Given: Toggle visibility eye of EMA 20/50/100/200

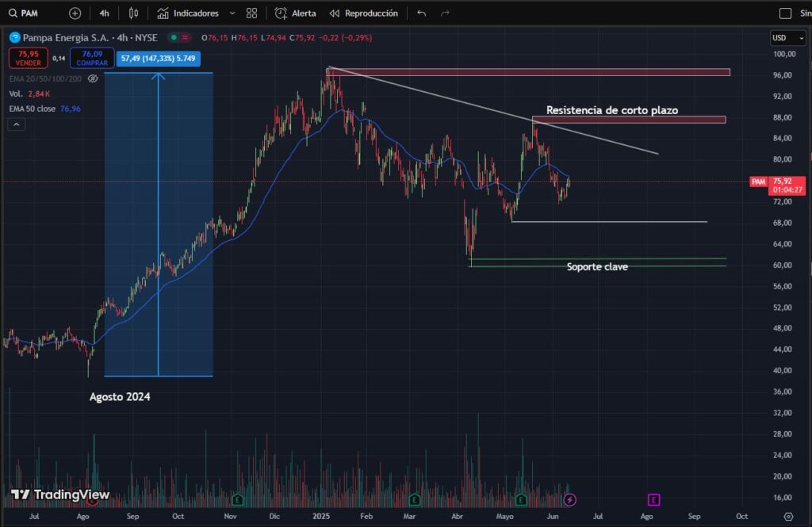Looking at the screenshot, I should 93,78.
